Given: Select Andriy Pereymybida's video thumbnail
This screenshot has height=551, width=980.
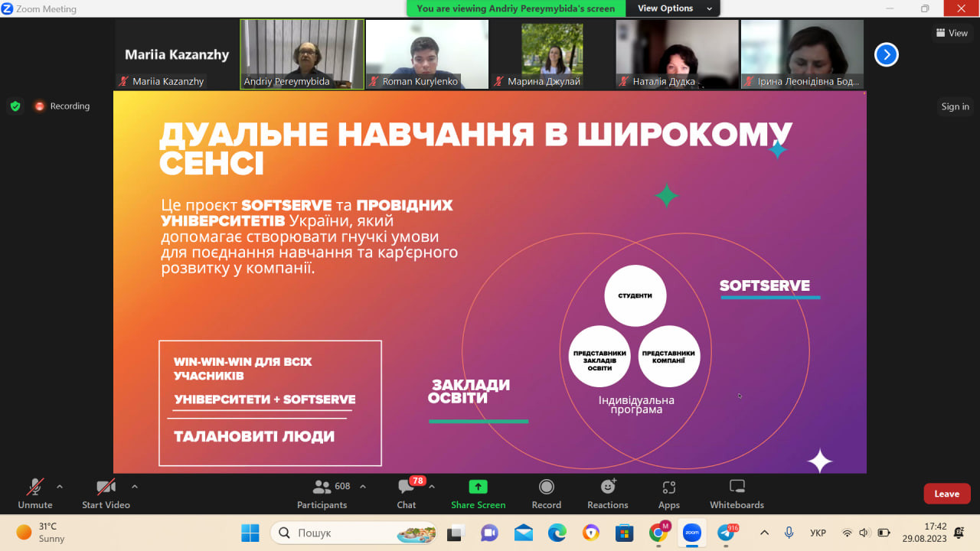Looking at the screenshot, I should point(302,54).
